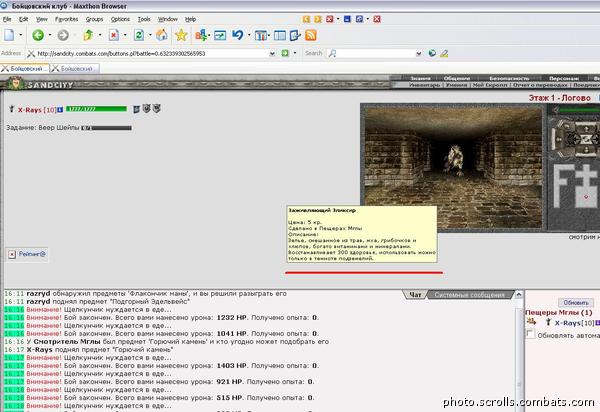Open the search engine dropdown arrow
The image size is (600, 412).
[419, 54]
